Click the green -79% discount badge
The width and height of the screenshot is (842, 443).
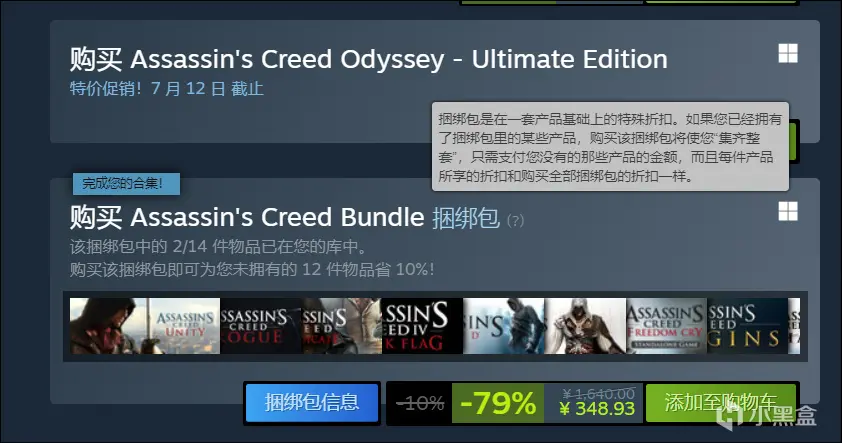point(498,403)
